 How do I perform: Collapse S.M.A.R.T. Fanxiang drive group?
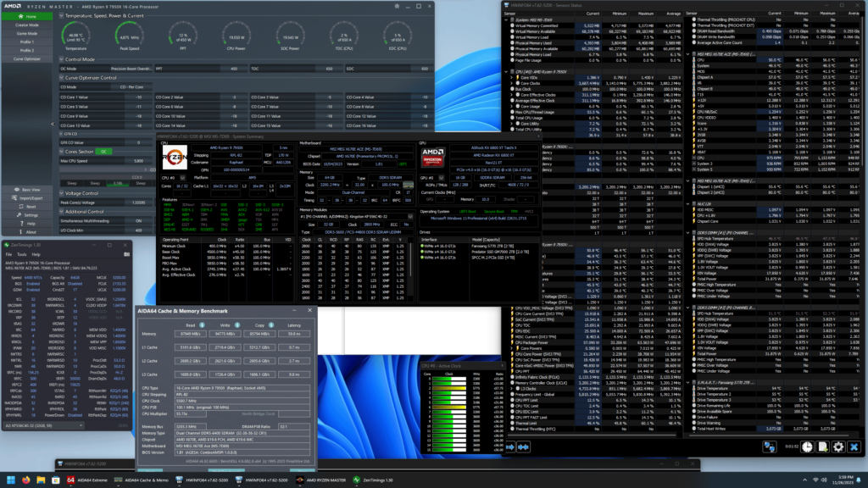click(687, 382)
